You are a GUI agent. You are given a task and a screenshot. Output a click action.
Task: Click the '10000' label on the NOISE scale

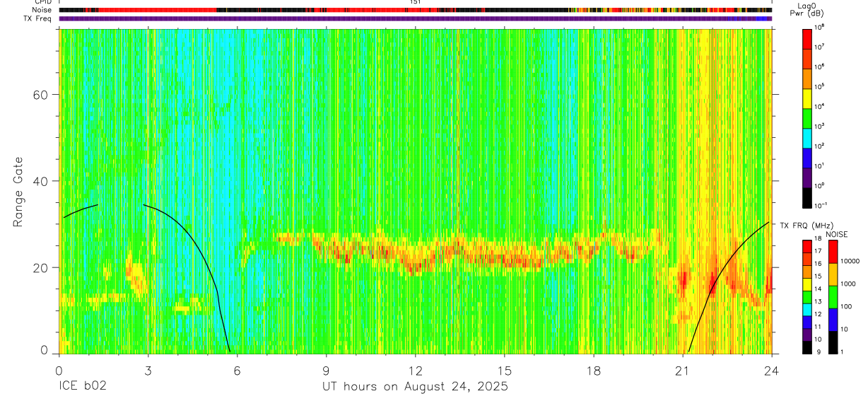pos(851,261)
